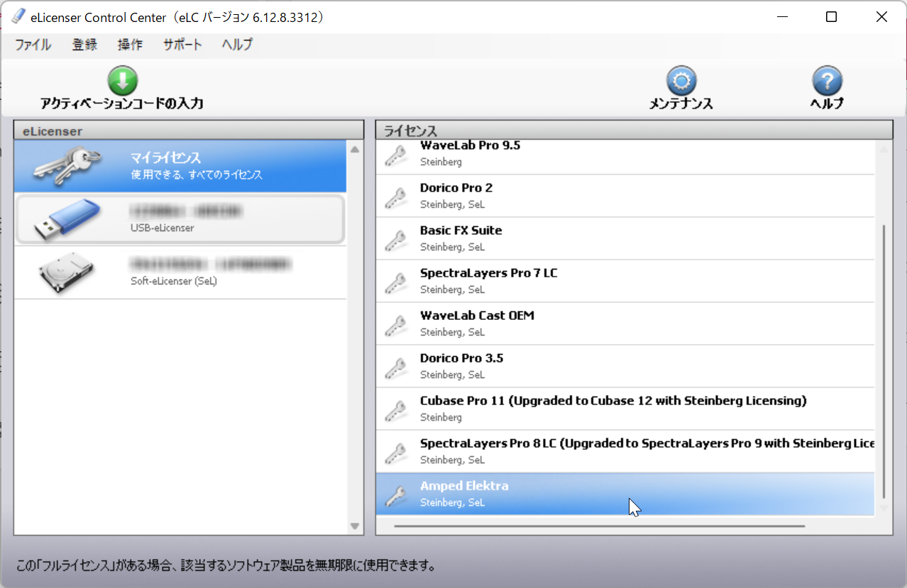Select the WaveLab Cast OEM license
907x588 pixels.
625,324
